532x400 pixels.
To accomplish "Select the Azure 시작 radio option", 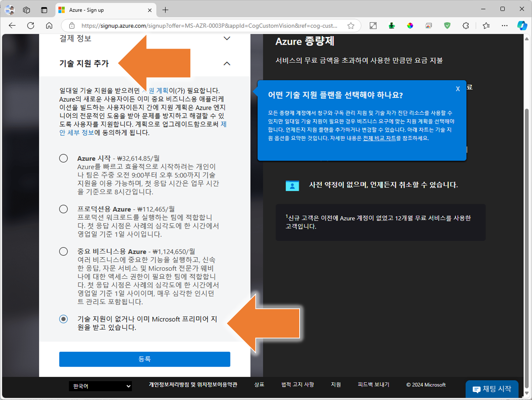I will (x=63, y=158).
